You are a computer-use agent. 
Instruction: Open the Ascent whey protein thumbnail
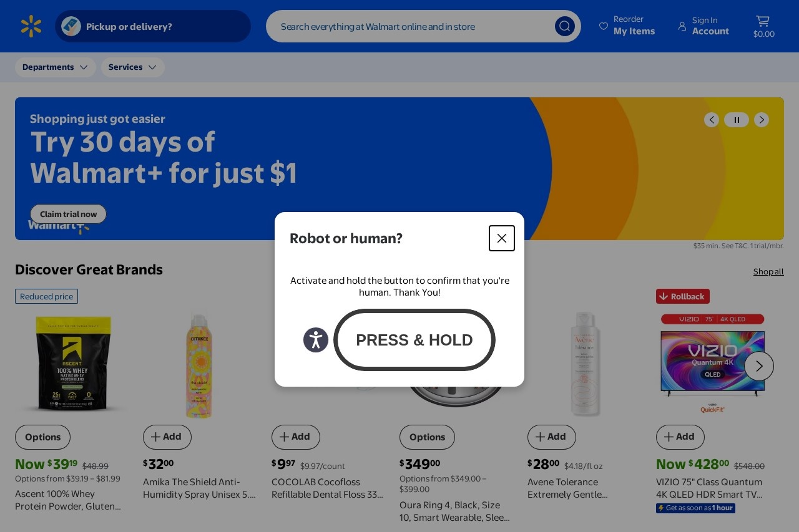[73, 364]
